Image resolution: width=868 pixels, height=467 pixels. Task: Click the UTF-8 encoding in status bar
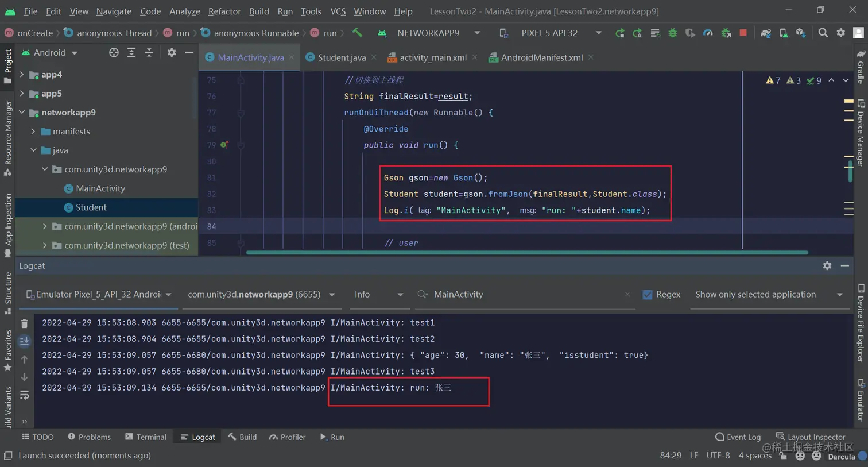click(718, 456)
